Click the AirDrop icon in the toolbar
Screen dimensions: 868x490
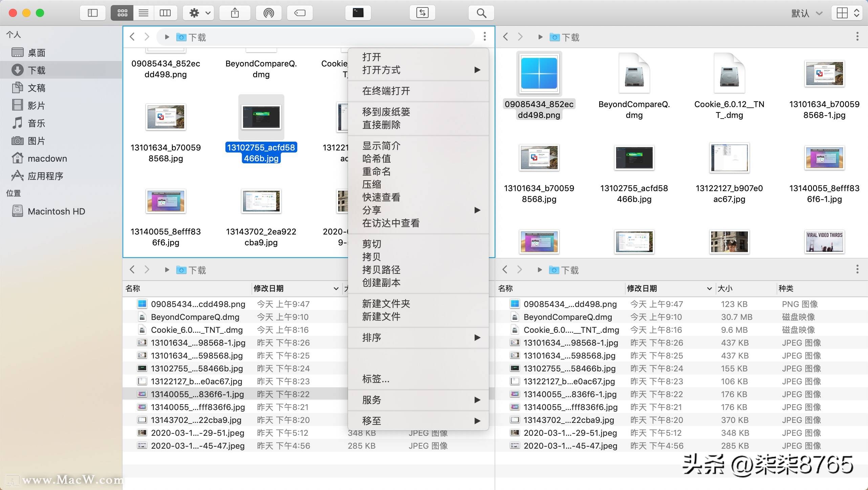click(x=268, y=13)
